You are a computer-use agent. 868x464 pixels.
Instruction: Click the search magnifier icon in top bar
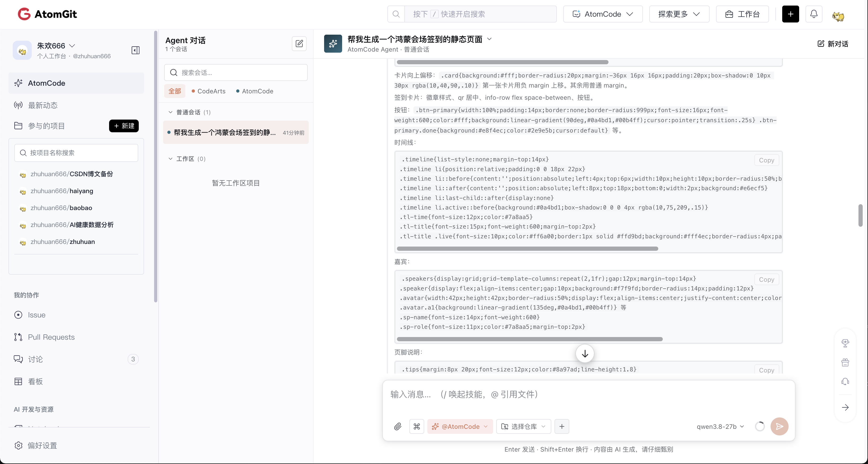click(x=396, y=14)
